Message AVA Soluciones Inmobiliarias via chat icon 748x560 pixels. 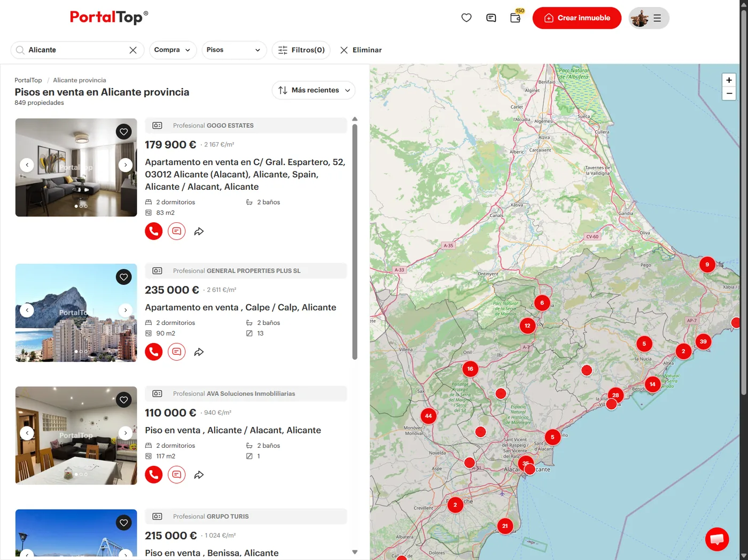[x=177, y=475]
